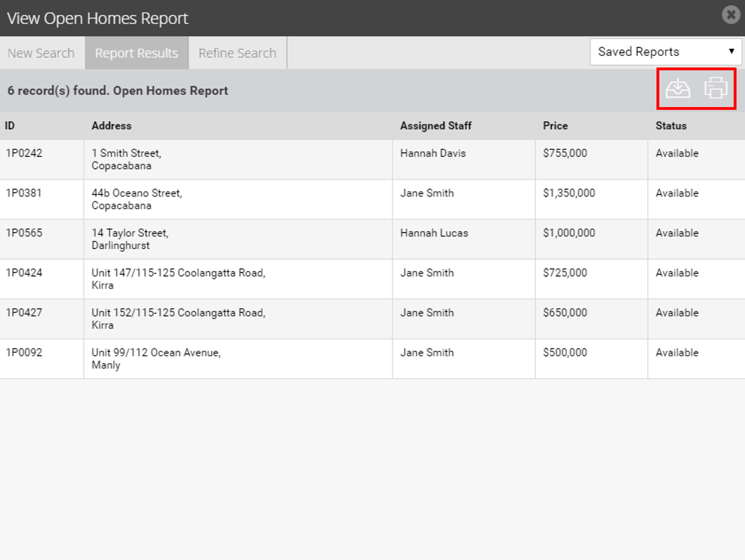Click assigned staff Hannah Lucas
This screenshot has width=745, height=560.
[x=434, y=233]
